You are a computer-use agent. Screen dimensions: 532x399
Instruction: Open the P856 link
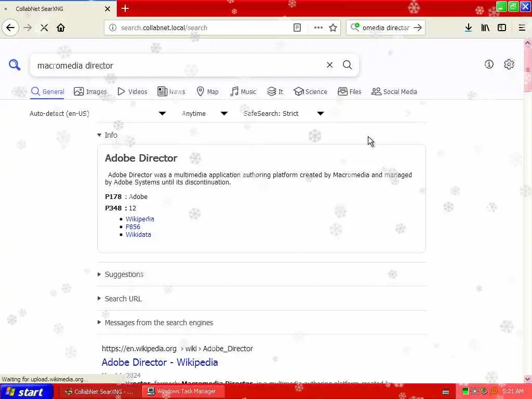tap(132, 227)
